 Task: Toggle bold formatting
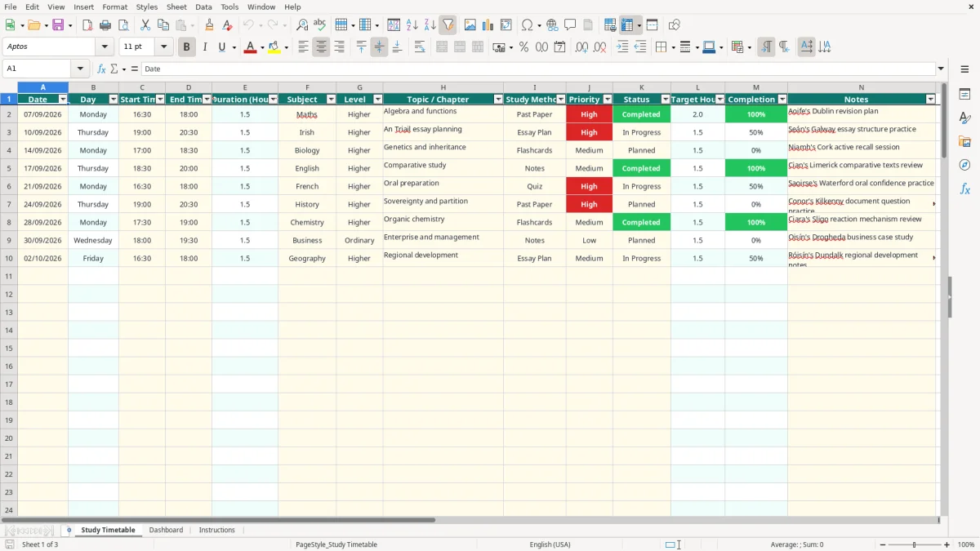186,47
